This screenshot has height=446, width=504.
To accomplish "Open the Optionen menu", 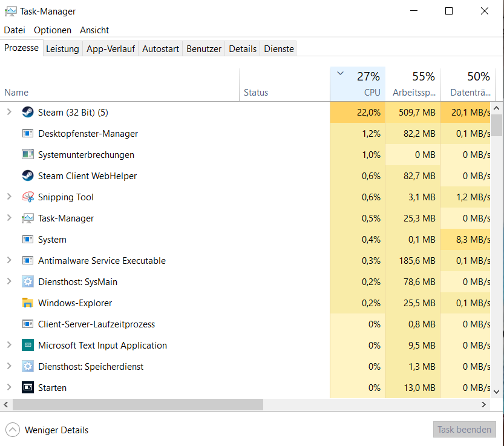I will (x=53, y=30).
